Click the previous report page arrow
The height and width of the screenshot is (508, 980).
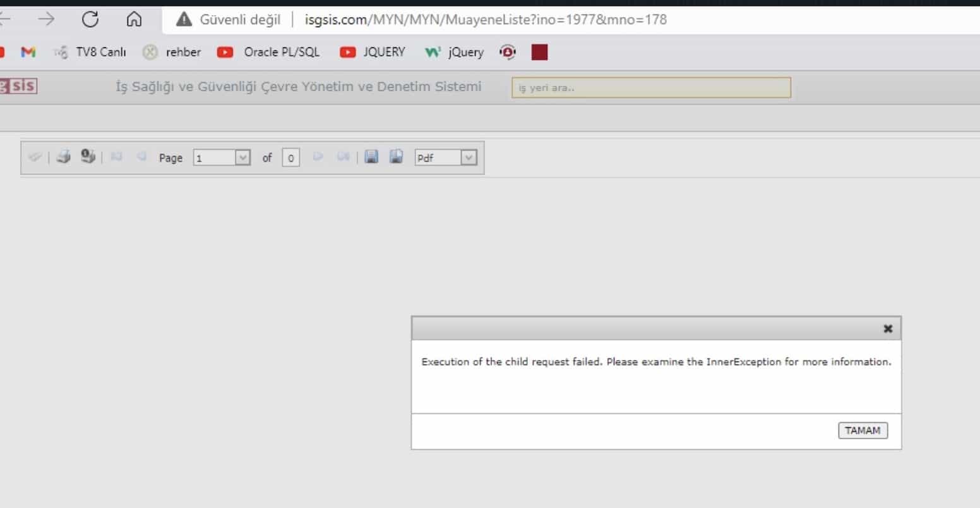[142, 157]
